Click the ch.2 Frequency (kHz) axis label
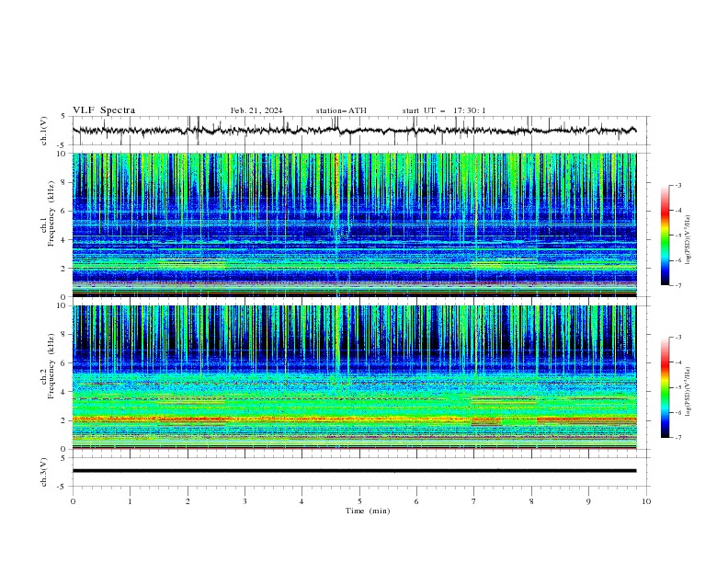The image size is (728, 563). (x=48, y=366)
